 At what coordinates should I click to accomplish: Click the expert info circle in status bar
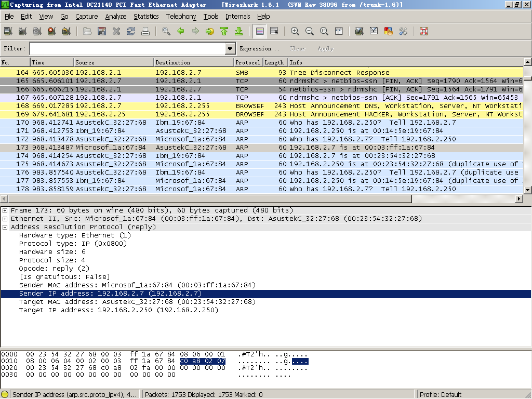click(x=5, y=395)
